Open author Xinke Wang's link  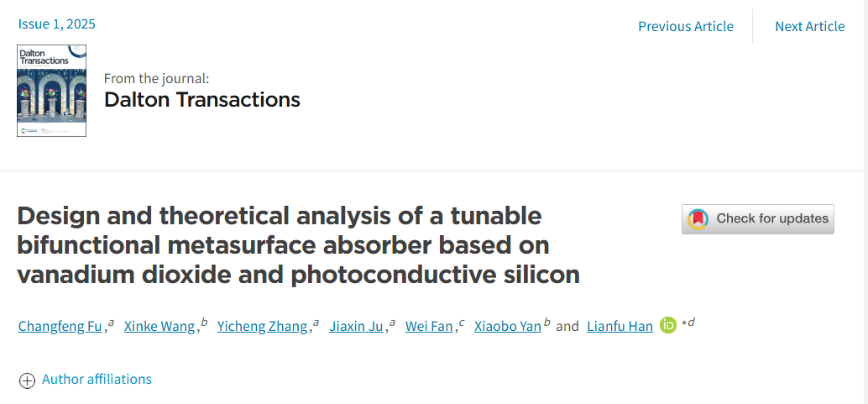[x=159, y=327]
